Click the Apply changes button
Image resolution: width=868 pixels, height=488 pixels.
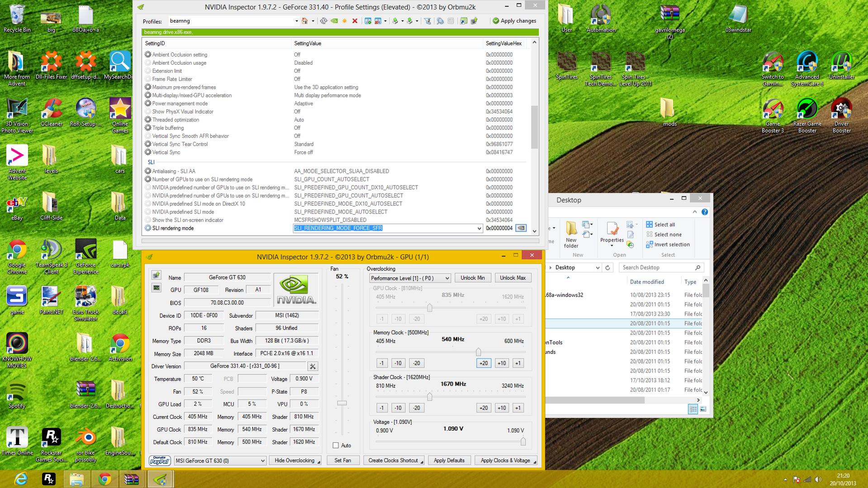tap(514, 21)
